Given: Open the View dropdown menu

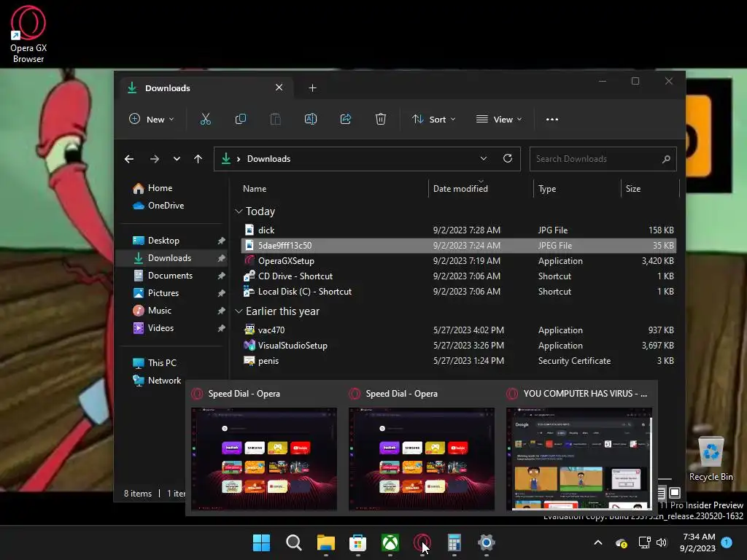Looking at the screenshot, I should coord(499,119).
